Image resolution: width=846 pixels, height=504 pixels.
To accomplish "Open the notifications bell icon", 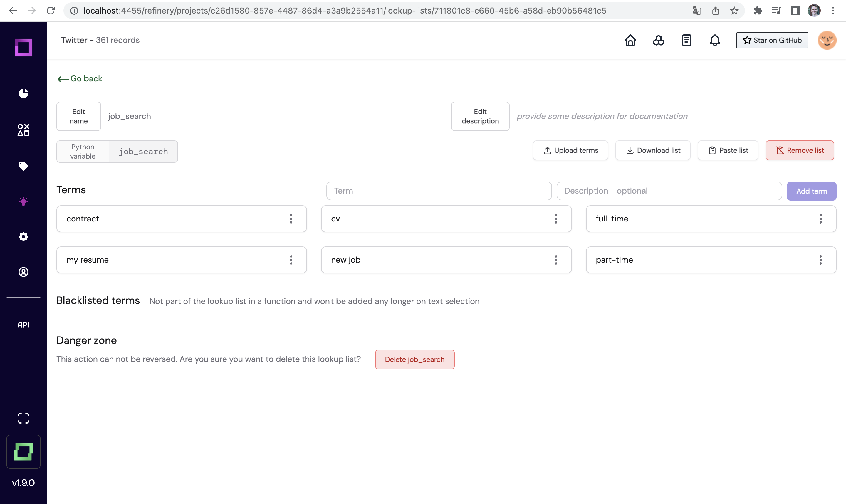I will click(x=715, y=41).
